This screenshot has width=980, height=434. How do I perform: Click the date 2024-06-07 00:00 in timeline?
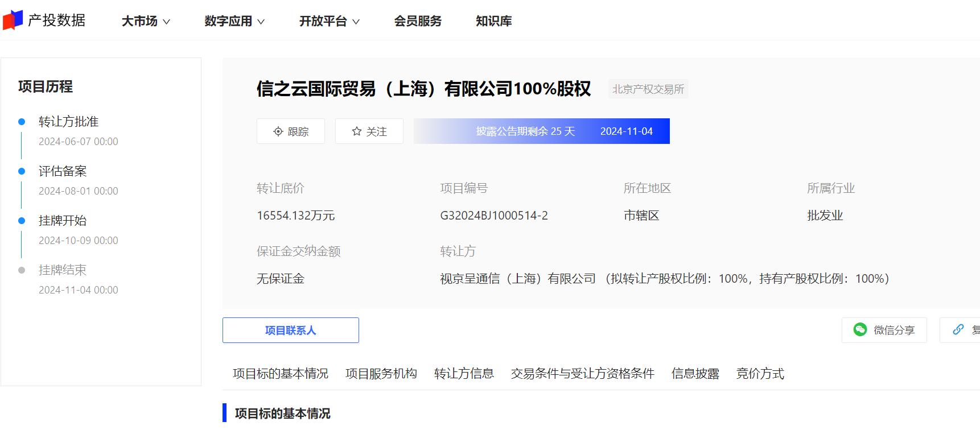(x=79, y=142)
